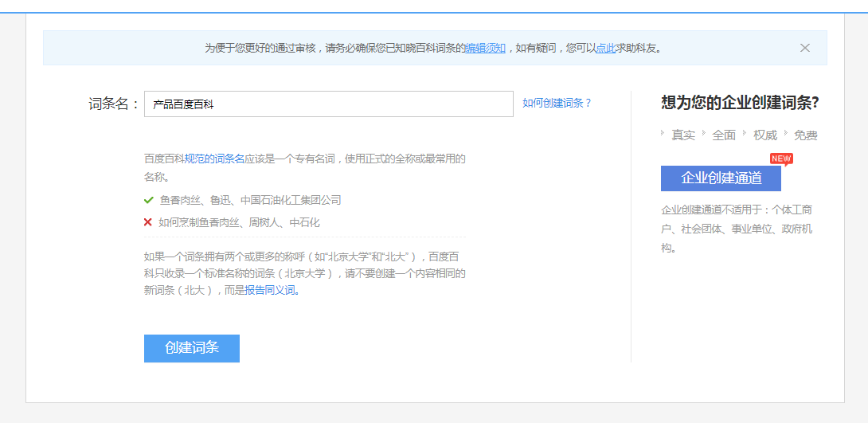
Task: Click the 企业创建通道不适用于 note
Action: pyautogui.click(x=737, y=229)
